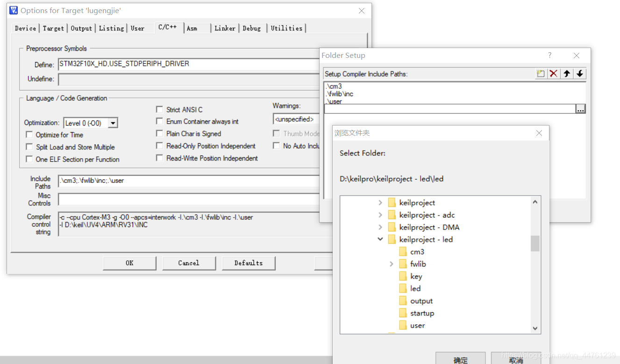Viewport: 620px width, 364px height.
Task: Click the new path entry field in Folder Setup
Action: coord(449,109)
